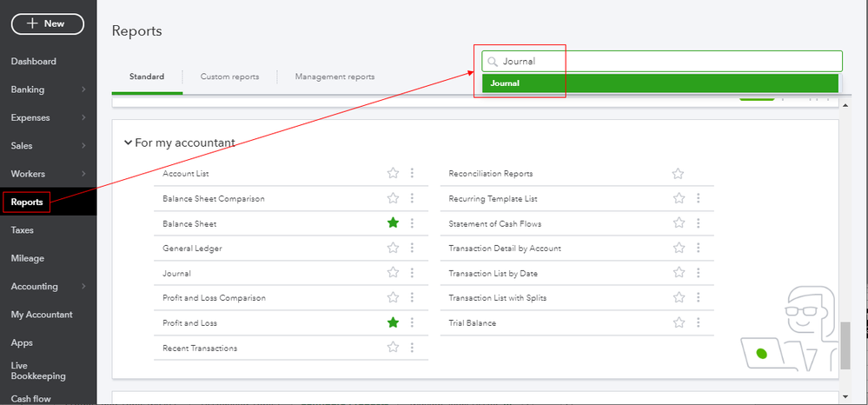Open the kebab menu next to Trial Balance
The width and height of the screenshot is (868, 405).
[x=698, y=322]
